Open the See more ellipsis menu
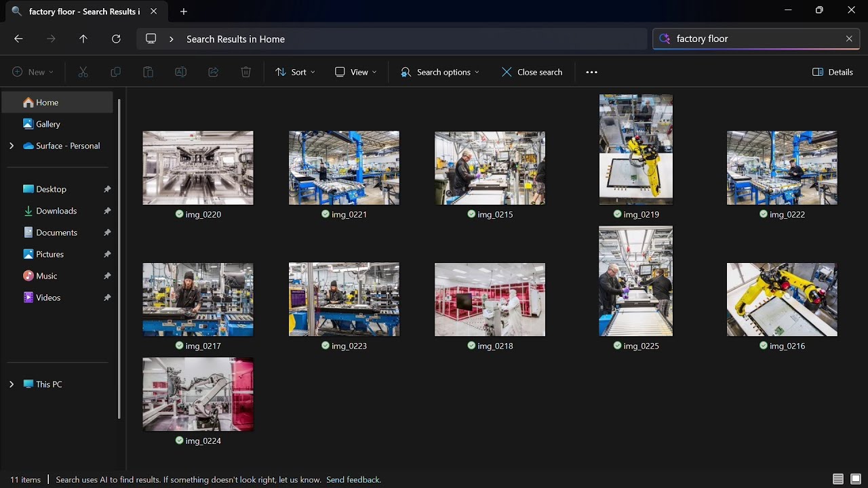Screen dimensions: 868x488 click(x=591, y=72)
